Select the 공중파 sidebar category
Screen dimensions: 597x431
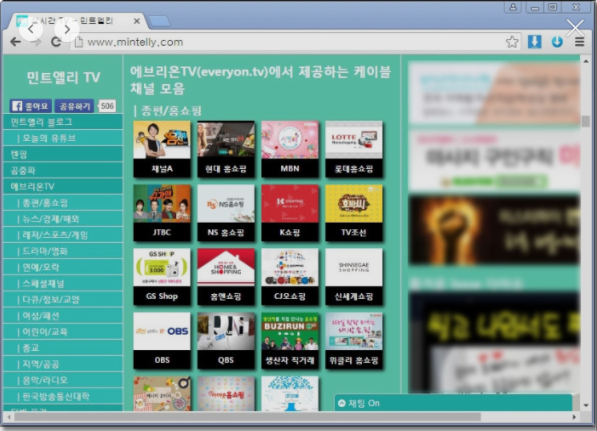[x=63, y=170]
